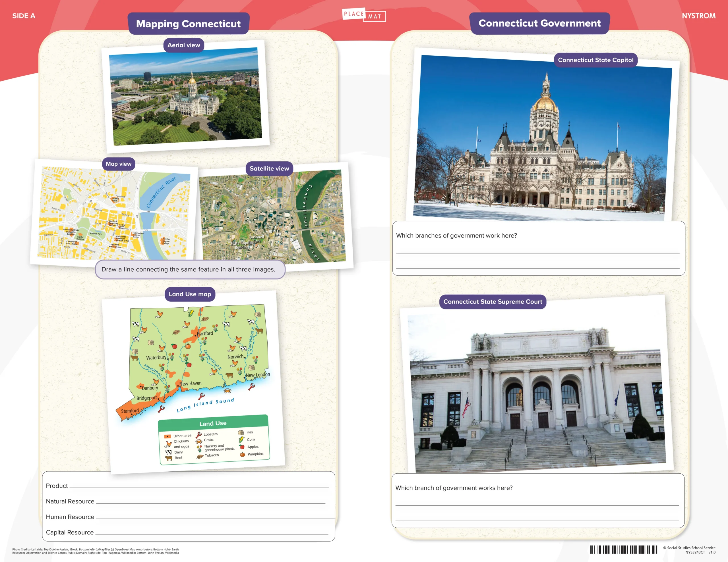The image size is (728, 562).
Task: Click the 'Draw a line connecting' instruction box
Action: (x=190, y=270)
